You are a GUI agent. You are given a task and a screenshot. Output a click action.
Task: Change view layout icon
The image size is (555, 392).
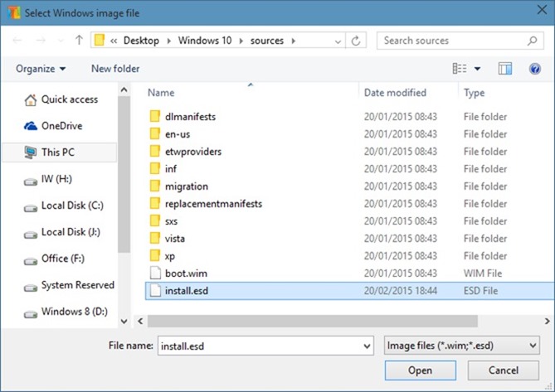[x=460, y=68]
